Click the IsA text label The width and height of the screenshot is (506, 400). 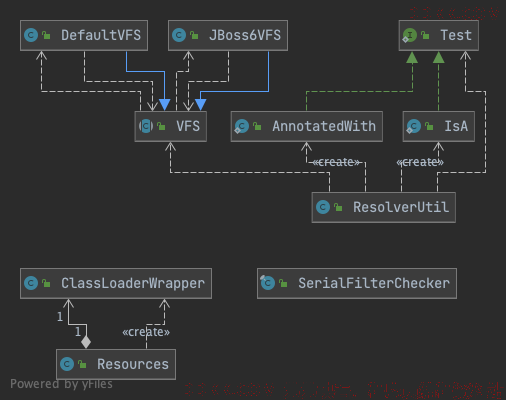[x=456, y=126]
